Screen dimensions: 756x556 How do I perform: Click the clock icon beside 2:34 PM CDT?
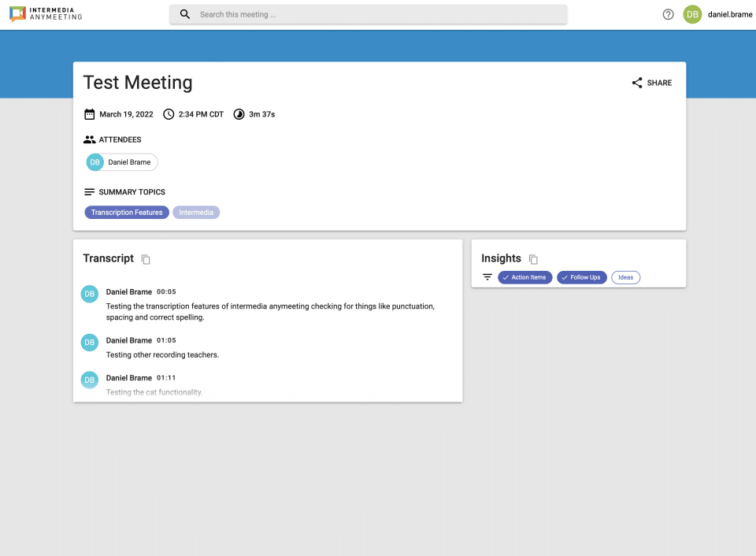pyautogui.click(x=169, y=113)
